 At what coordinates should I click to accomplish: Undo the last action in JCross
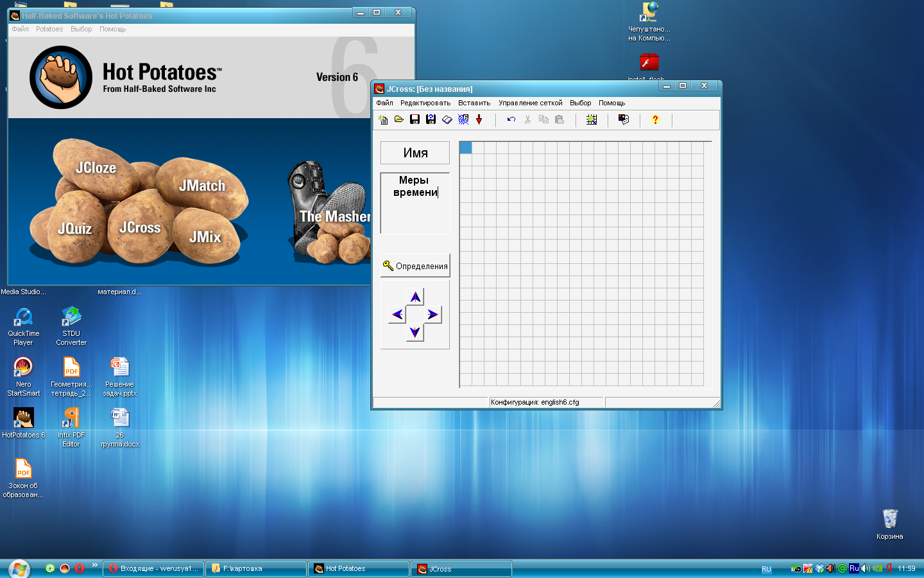(511, 119)
